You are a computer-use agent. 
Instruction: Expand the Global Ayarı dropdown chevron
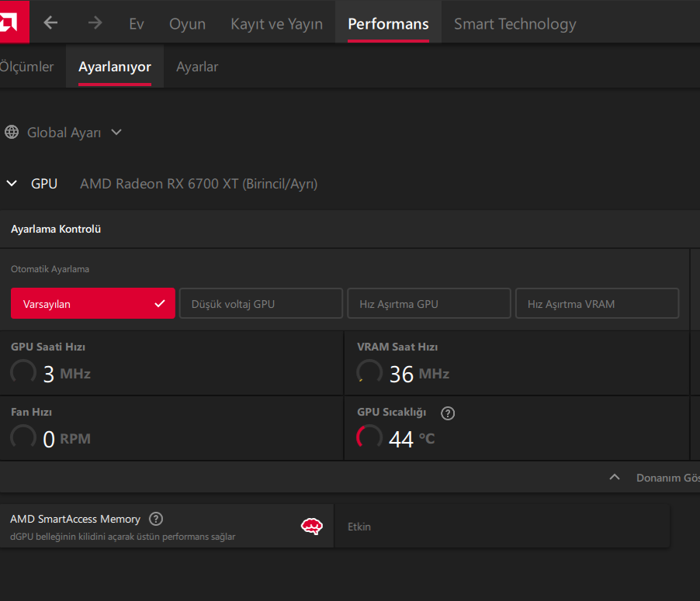click(116, 132)
